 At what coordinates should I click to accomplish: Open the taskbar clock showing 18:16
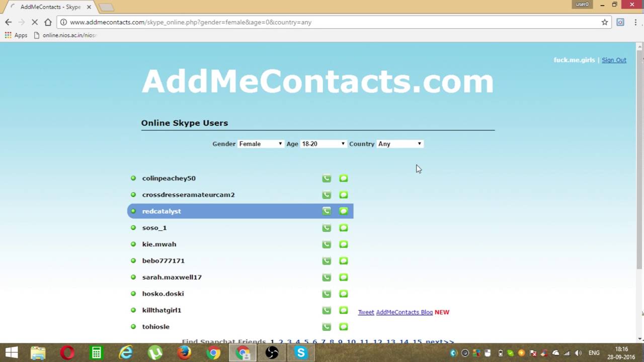coord(621,353)
